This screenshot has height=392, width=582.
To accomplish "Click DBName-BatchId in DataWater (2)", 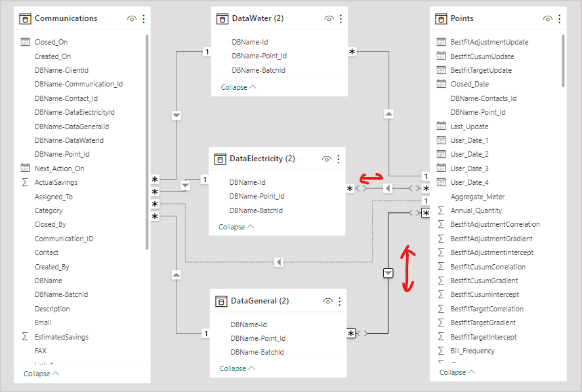I will [258, 70].
